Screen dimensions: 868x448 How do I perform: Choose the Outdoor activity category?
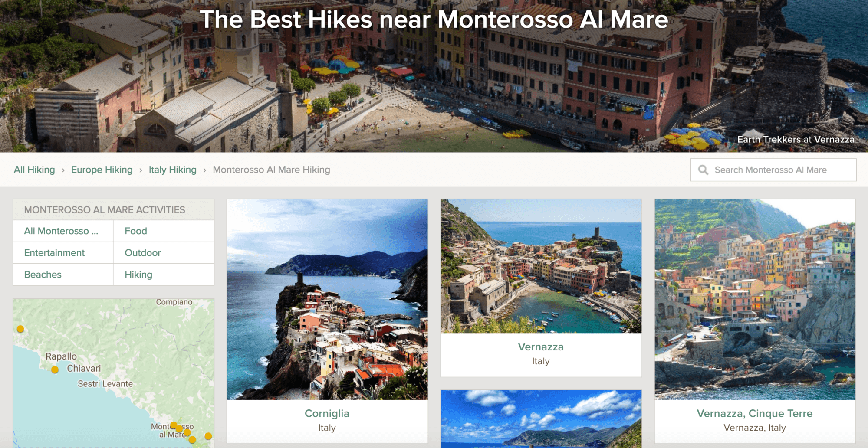point(164,253)
